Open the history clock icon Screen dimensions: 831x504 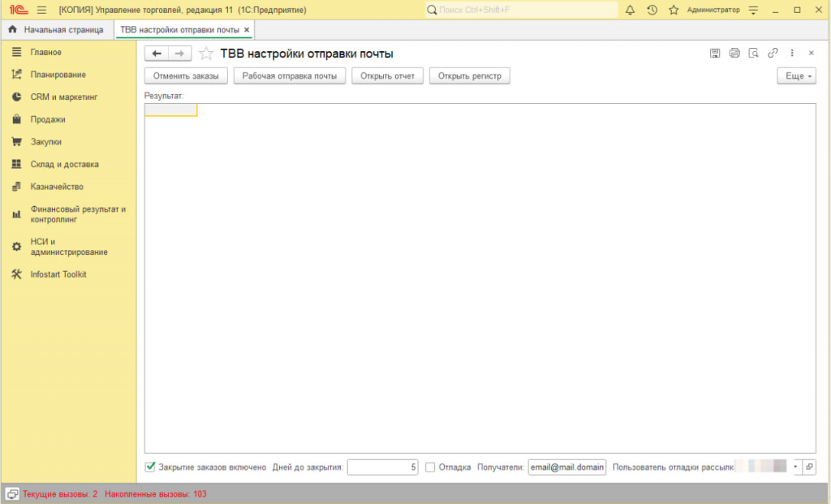coord(652,10)
